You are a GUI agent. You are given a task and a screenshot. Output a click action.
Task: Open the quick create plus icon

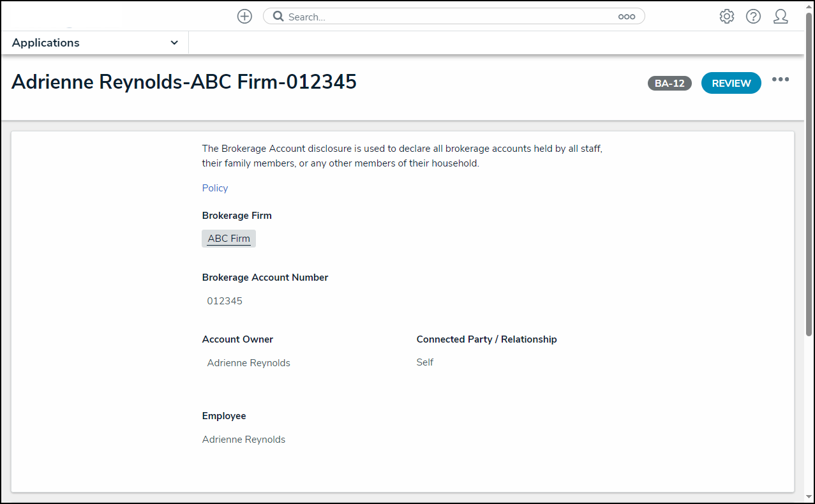pos(244,16)
